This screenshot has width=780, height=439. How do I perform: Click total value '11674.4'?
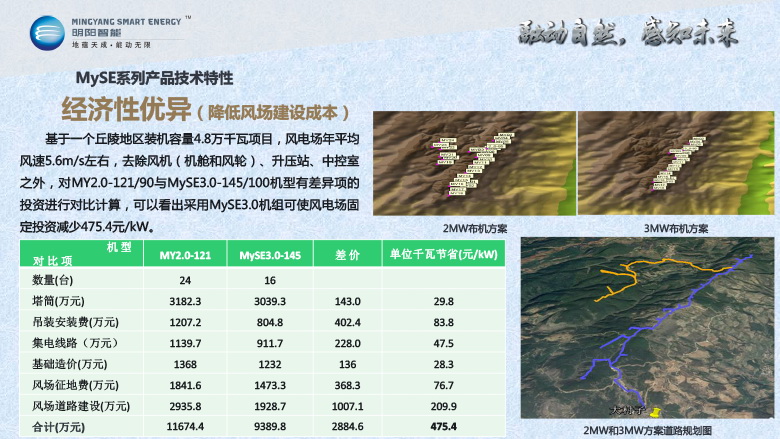(x=185, y=427)
